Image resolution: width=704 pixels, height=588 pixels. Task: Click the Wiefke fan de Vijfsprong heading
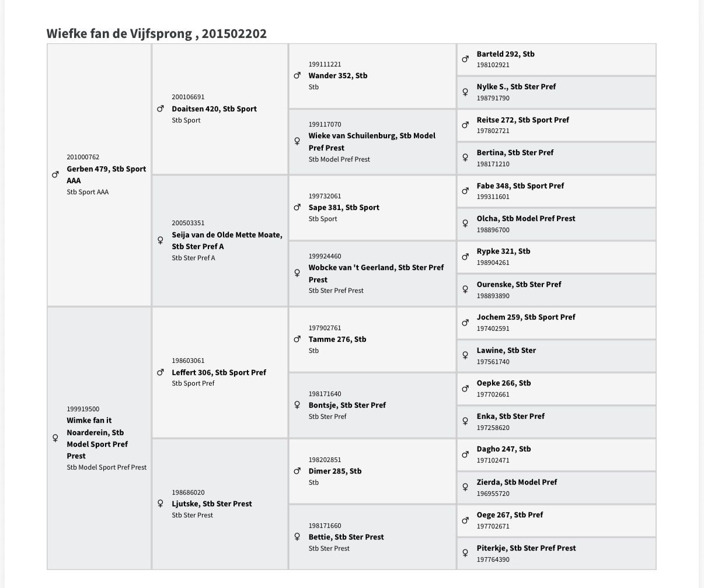pos(156,33)
